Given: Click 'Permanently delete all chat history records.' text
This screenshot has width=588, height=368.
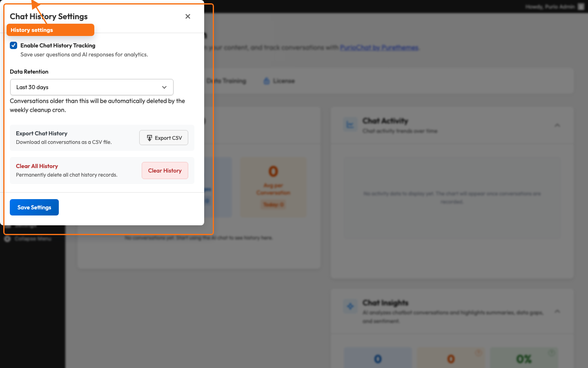Looking at the screenshot, I should [67, 175].
